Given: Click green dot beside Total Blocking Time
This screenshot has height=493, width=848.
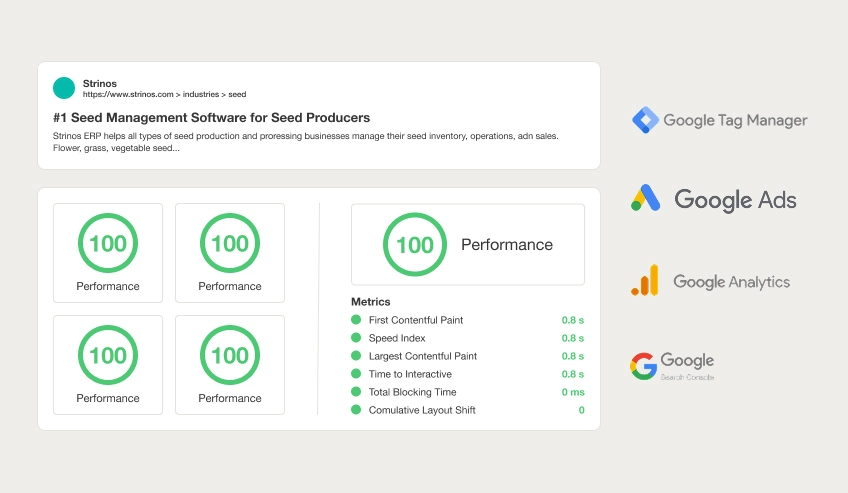Looking at the screenshot, I should point(356,392).
